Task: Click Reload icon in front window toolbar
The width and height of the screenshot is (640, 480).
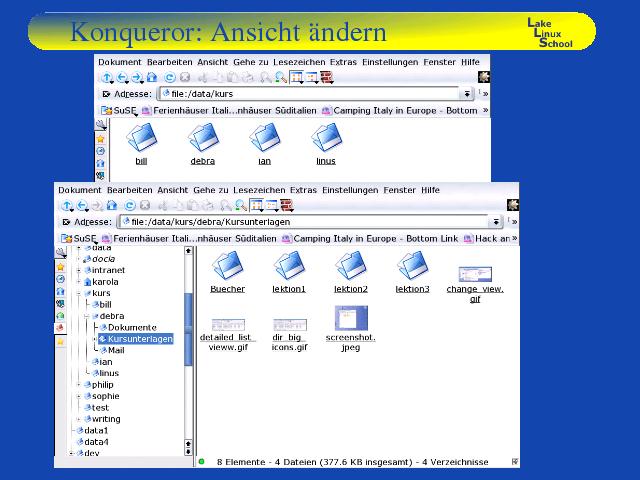Action: [130, 205]
